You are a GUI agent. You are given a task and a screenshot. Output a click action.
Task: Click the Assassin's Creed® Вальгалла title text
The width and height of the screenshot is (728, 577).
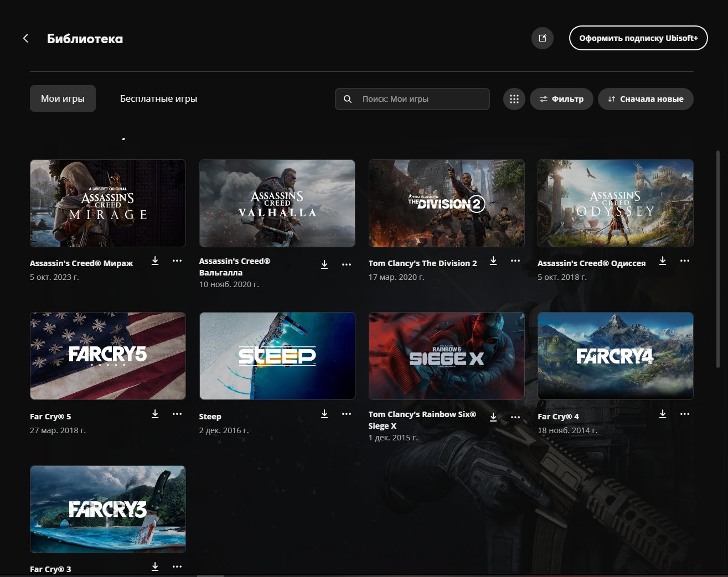[x=235, y=267]
